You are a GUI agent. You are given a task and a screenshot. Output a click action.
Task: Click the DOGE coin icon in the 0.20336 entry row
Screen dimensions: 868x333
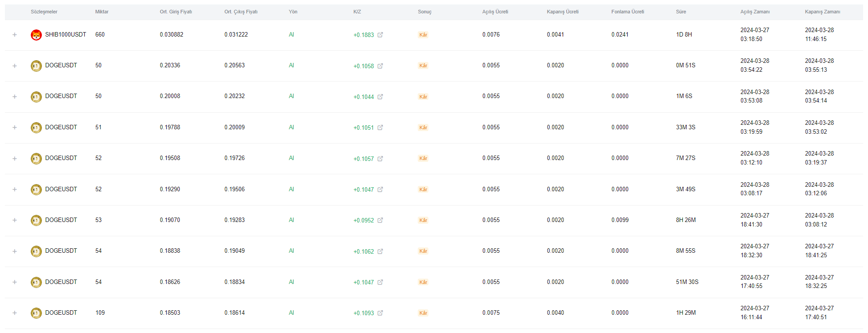[x=36, y=66]
